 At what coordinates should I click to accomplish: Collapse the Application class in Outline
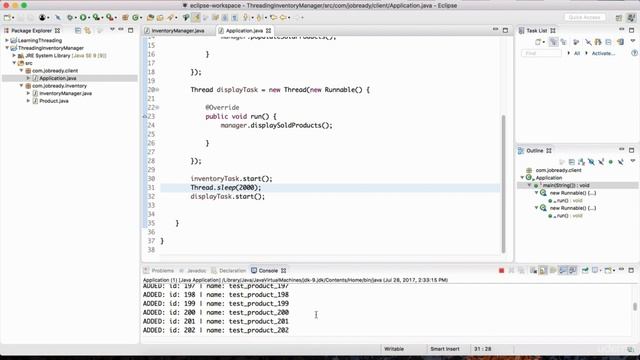(x=522, y=178)
